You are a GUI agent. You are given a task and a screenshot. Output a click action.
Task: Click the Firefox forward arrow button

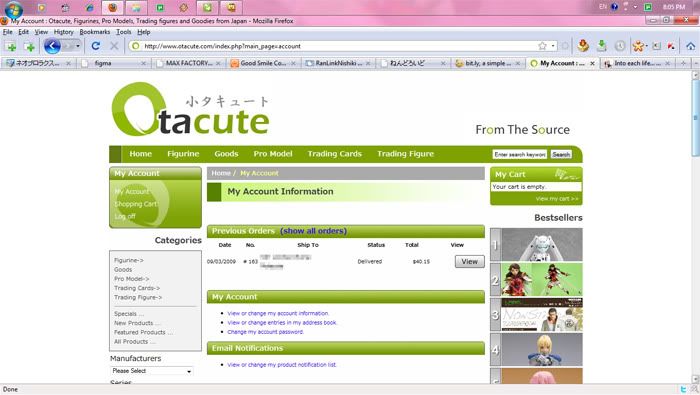click(x=68, y=46)
